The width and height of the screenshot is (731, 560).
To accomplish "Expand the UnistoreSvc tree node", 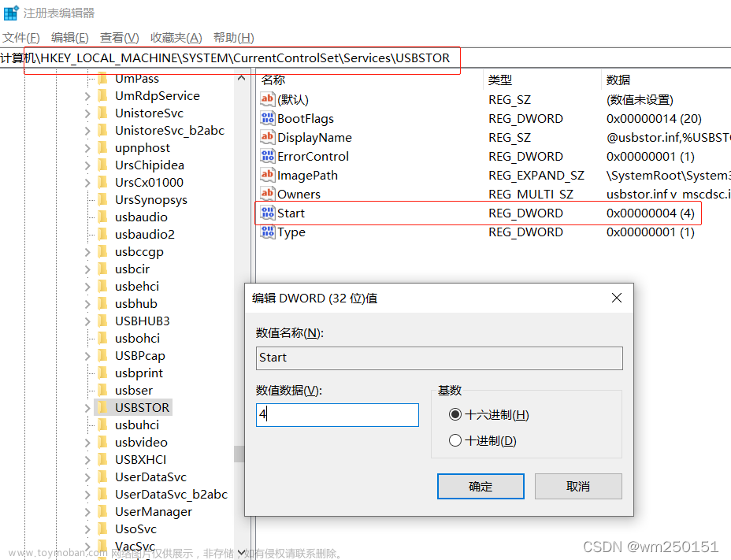I will coord(87,113).
